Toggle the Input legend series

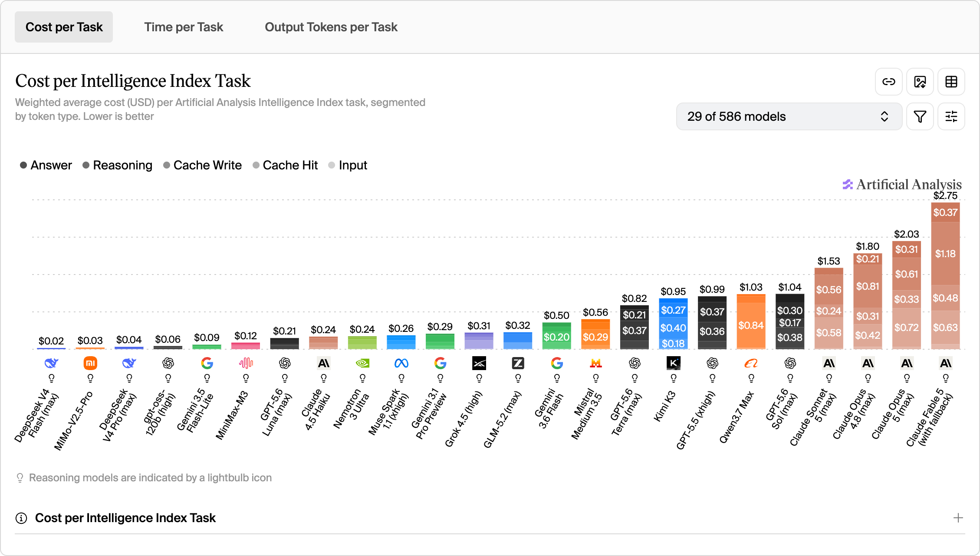click(x=348, y=165)
